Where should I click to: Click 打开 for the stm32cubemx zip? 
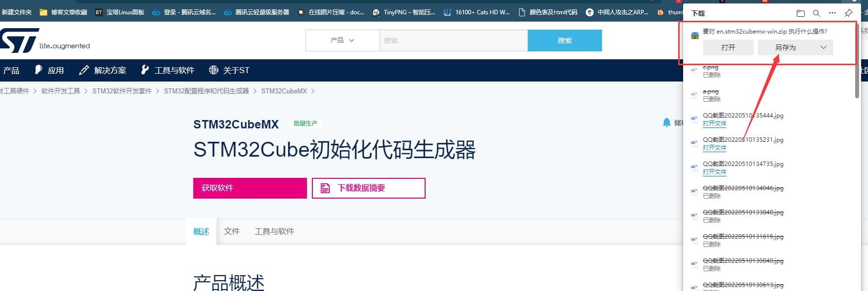coord(728,47)
